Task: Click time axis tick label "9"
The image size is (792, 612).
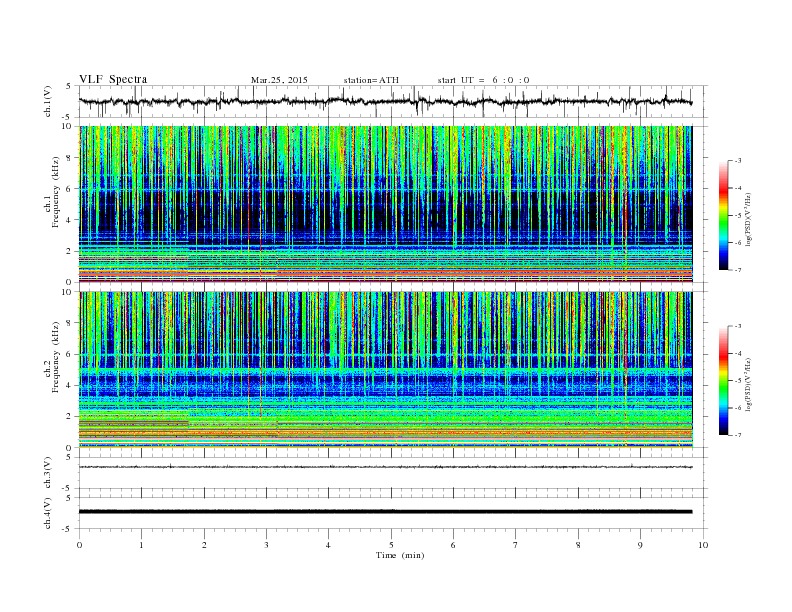Action: [x=640, y=545]
